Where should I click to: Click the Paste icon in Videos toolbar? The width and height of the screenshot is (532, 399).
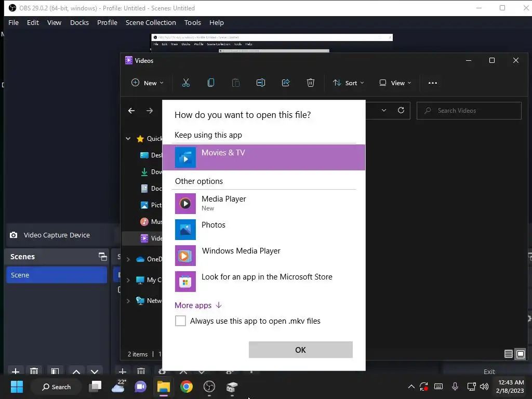pos(236,83)
